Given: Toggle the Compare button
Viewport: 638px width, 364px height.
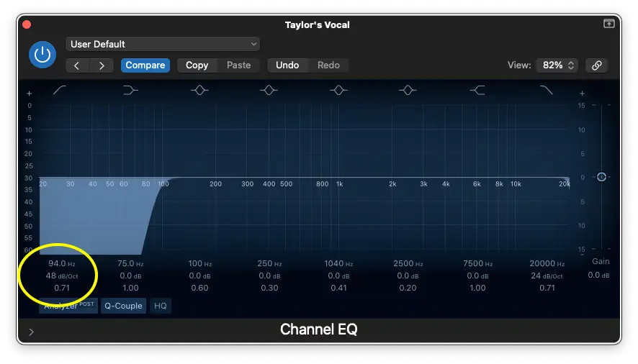Looking at the screenshot, I should pos(145,65).
